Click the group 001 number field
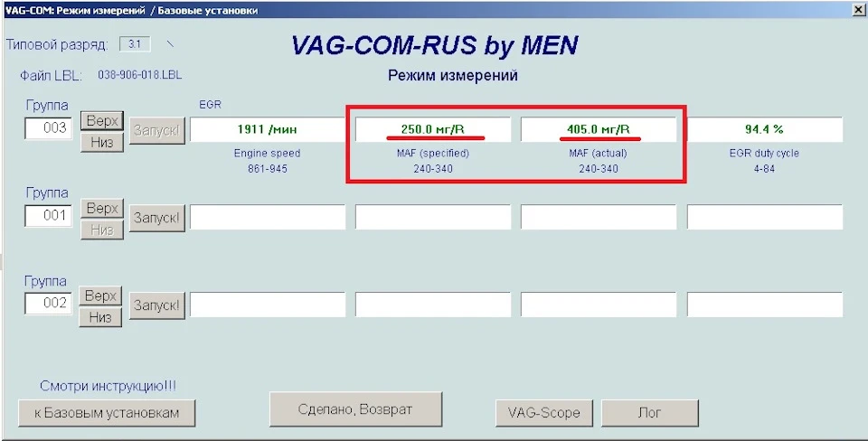Viewport: 868px width, 441px height. [x=49, y=215]
